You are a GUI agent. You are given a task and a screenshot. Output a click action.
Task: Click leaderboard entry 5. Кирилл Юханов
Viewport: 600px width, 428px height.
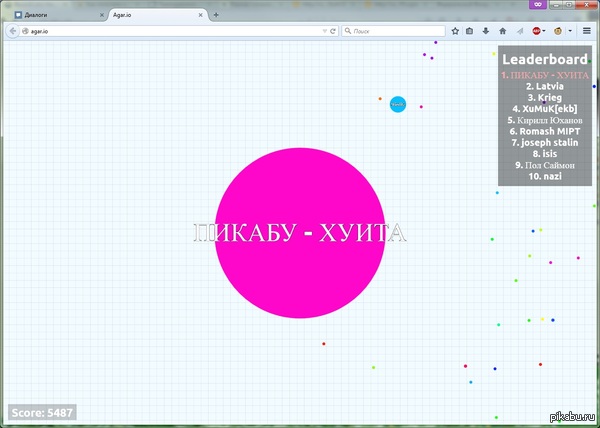545,120
